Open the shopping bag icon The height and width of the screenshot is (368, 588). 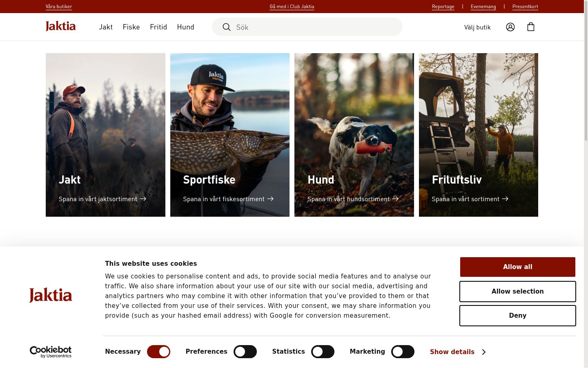(531, 27)
